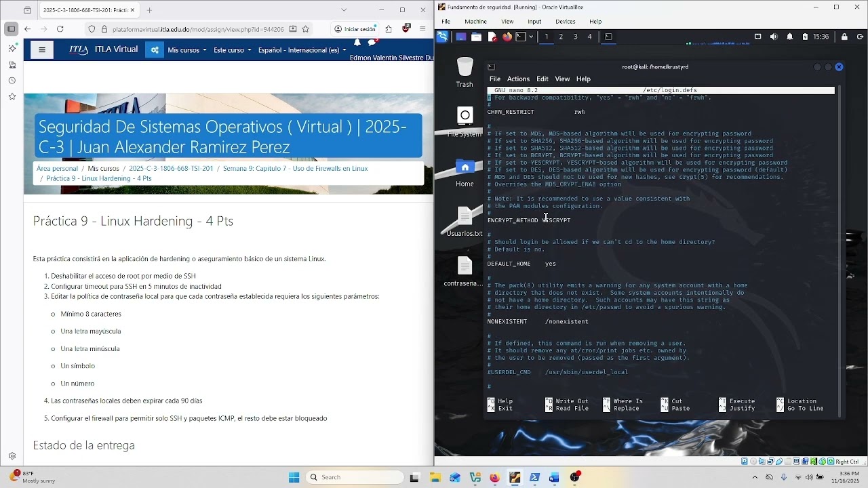Image resolution: width=868 pixels, height=488 pixels.
Task: Open the File menu in the terminal window
Action: point(495,79)
